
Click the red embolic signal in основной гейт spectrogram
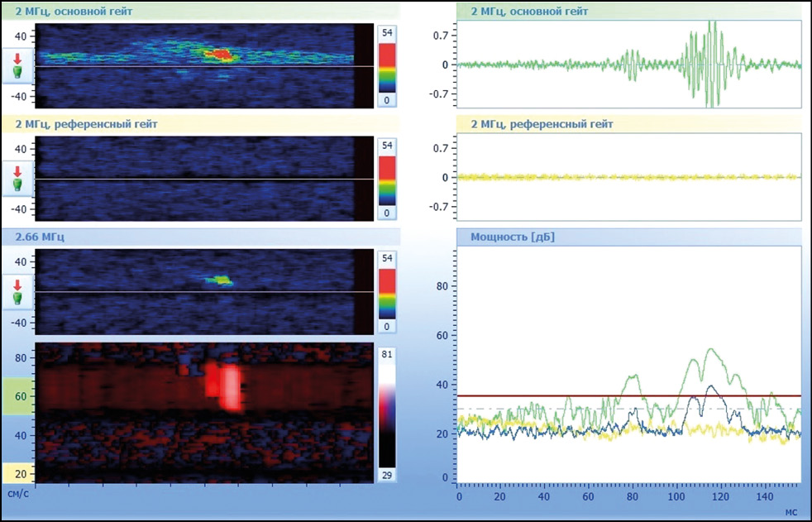(x=221, y=55)
